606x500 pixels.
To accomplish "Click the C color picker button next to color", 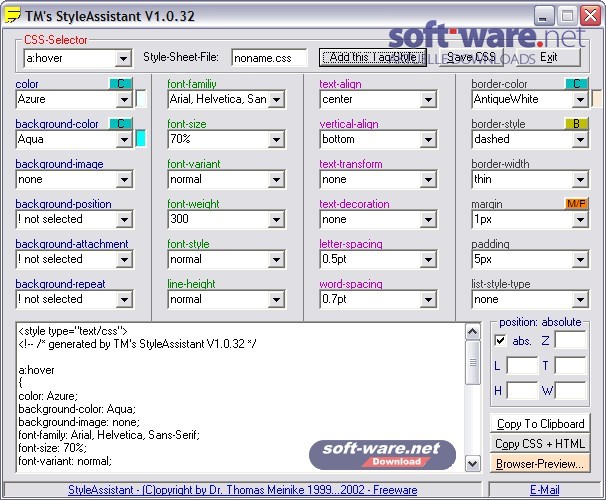I will [x=121, y=83].
